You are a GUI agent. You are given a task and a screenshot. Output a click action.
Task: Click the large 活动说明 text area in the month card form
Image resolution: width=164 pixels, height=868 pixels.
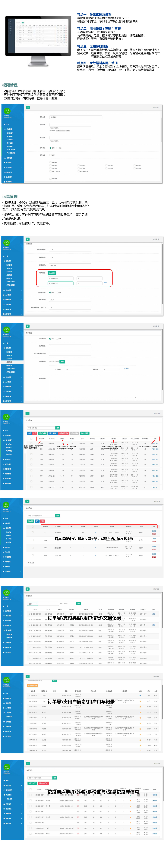[92, 388]
